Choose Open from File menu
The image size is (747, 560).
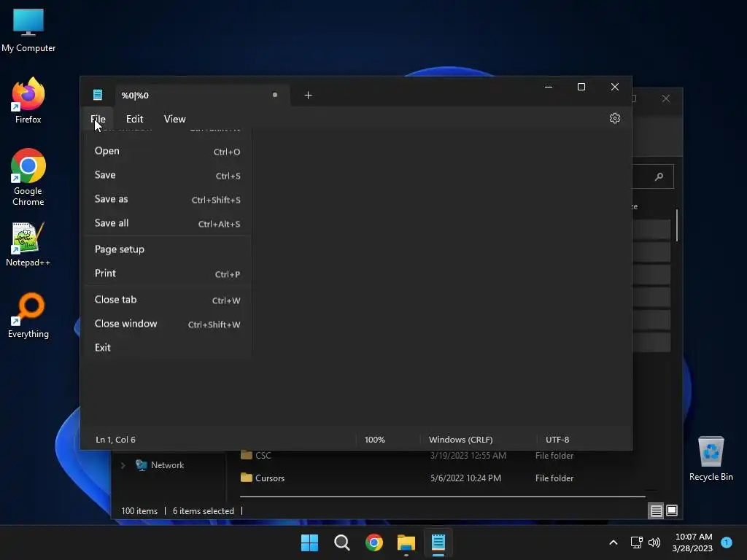tap(168, 151)
